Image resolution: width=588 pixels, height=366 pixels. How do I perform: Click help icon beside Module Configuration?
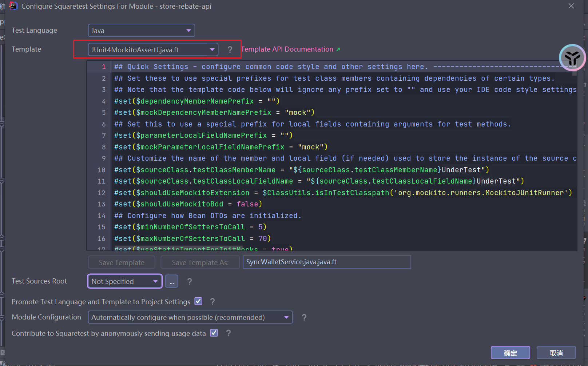pyautogui.click(x=304, y=317)
